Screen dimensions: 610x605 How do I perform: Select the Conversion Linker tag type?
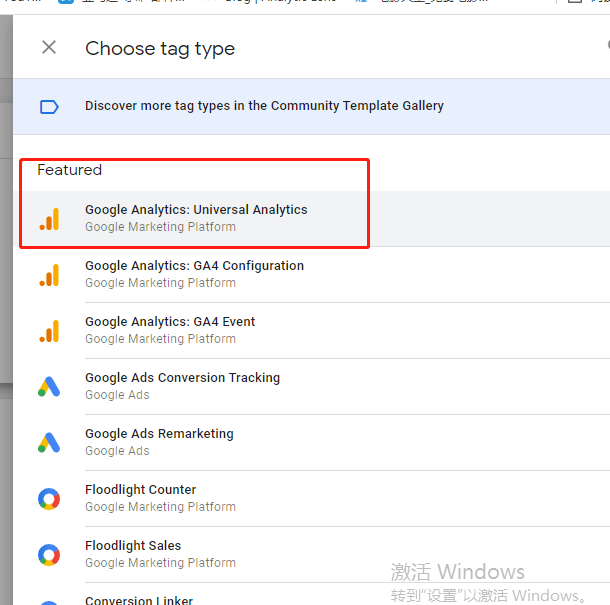click(x=139, y=600)
